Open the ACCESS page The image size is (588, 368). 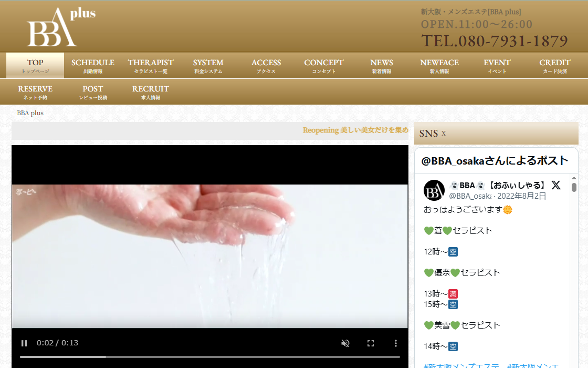point(266,66)
